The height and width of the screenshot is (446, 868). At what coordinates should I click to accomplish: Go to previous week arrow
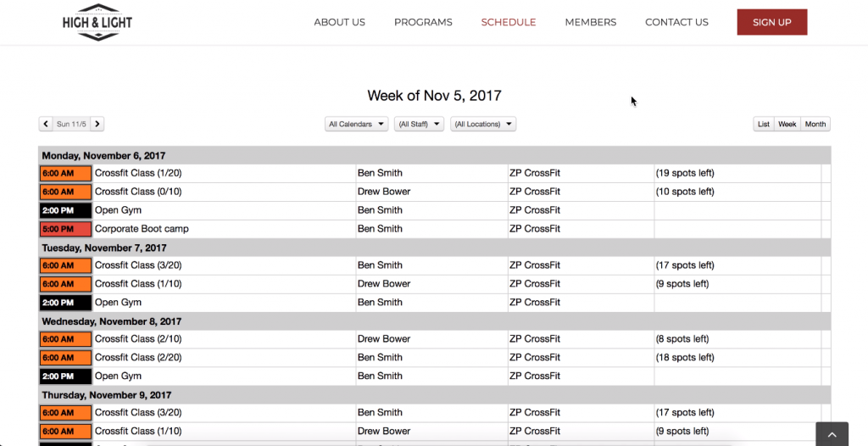(x=46, y=124)
